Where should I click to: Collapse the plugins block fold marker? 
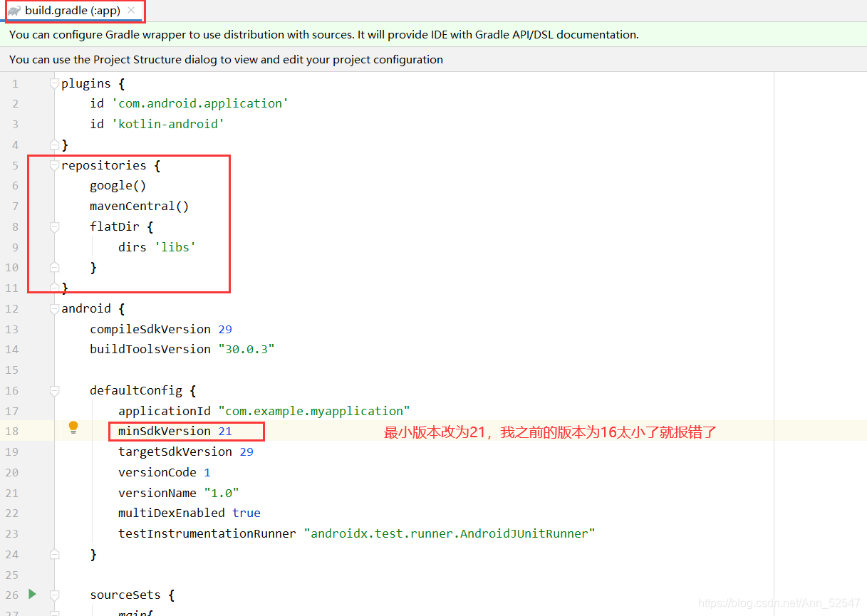[54, 83]
